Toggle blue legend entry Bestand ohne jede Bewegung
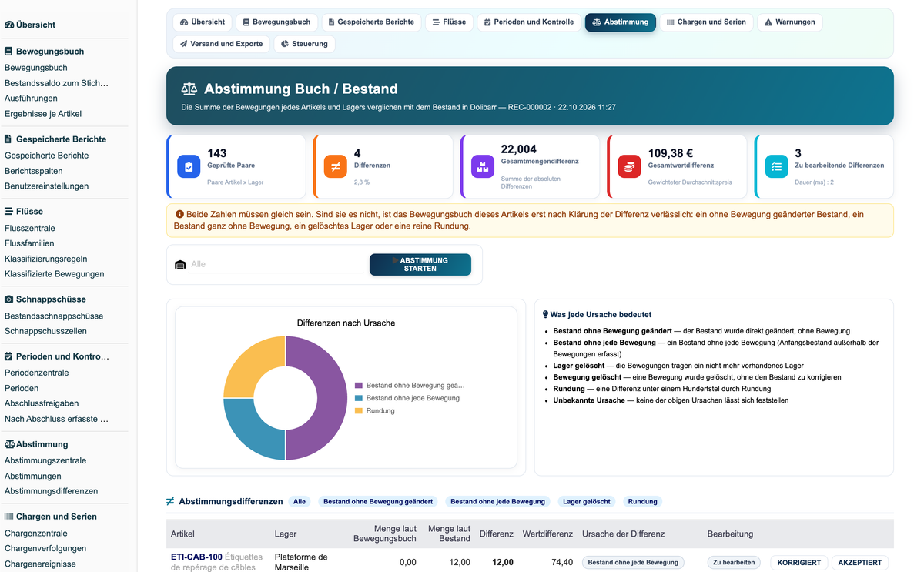924x572 pixels. click(x=407, y=398)
